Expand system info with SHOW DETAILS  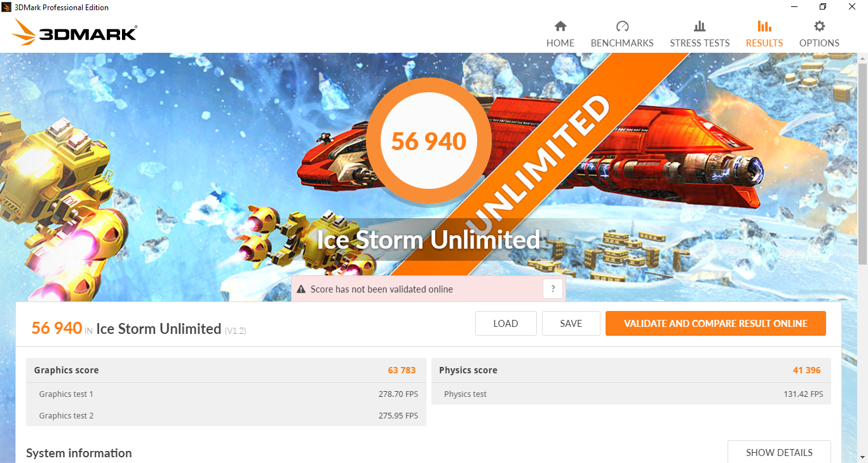point(779,452)
